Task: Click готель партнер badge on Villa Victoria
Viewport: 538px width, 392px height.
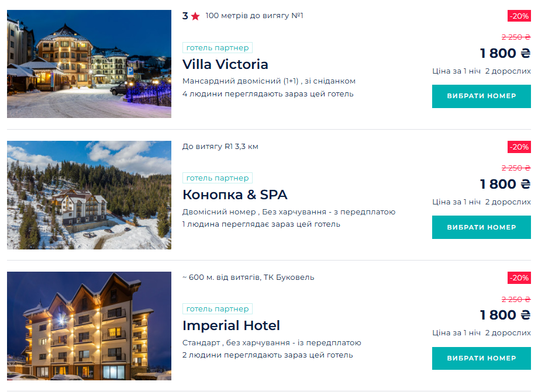Action: click(218, 48)
